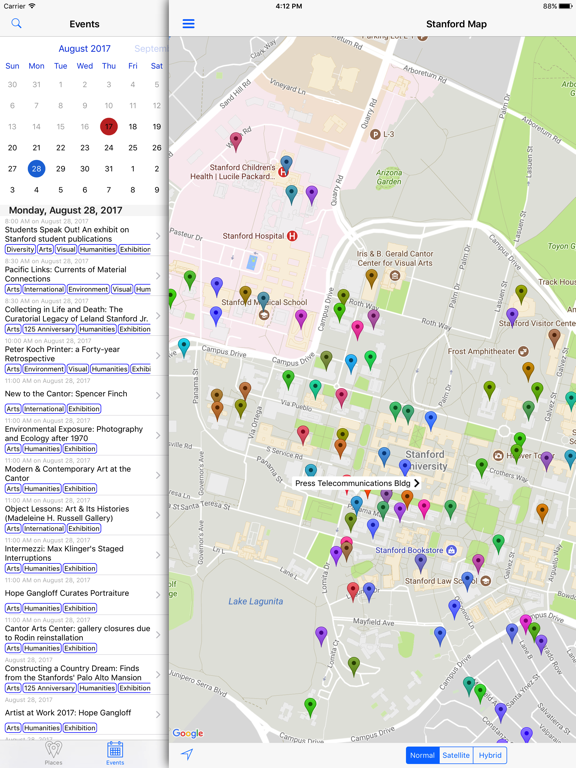Open the hamburger menu on map

(x=189, y=24)
